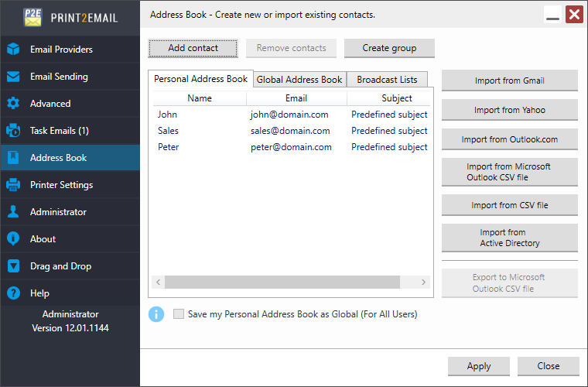Click the Email Providers cube icon
Screen dimensions: 588x387
click(13, 49)
